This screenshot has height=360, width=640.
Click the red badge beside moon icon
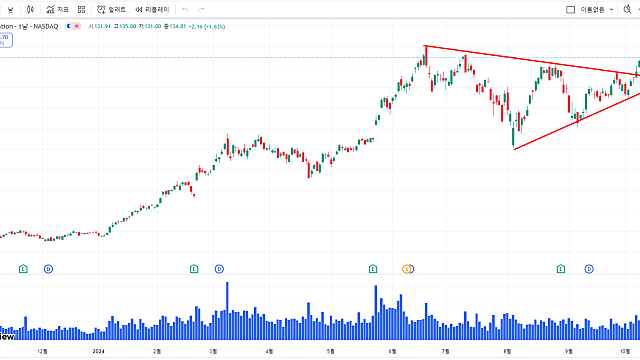pyautogui.click(x=77, y=26)
